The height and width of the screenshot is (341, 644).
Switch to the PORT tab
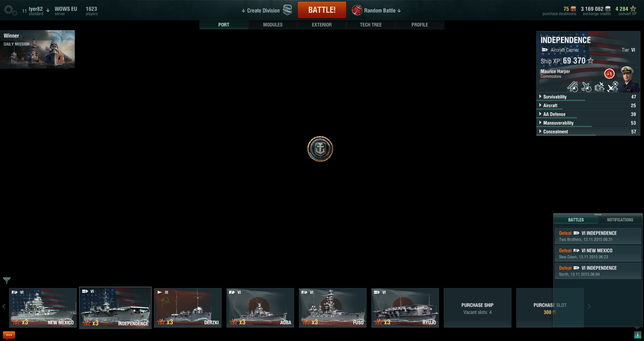tap(224, 25)
